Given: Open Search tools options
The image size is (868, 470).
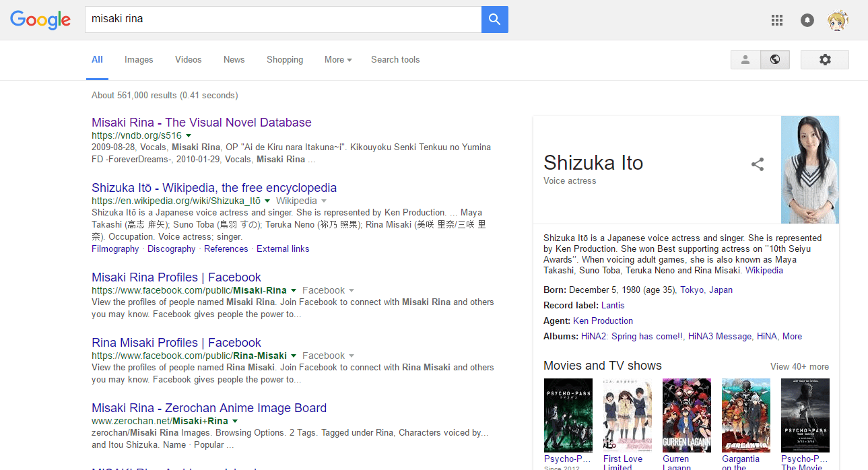Looking at the screenshot, I should tap(395, 59).
